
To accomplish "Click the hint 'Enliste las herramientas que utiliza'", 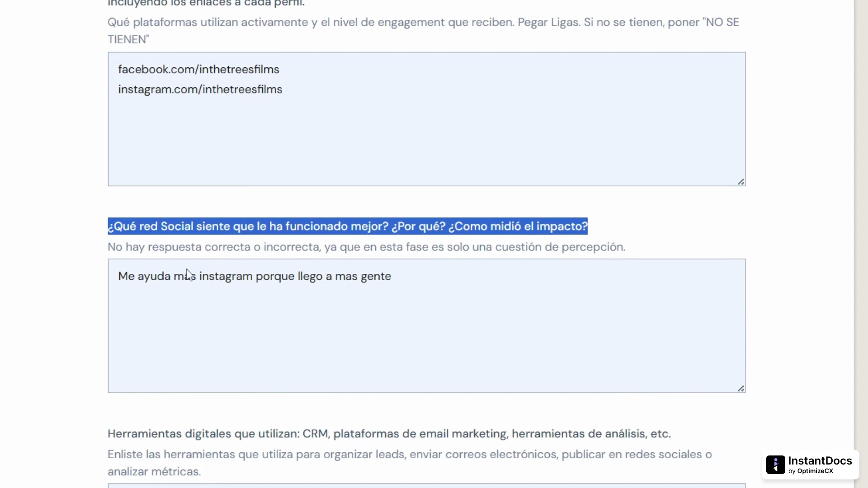I will coord(410,463).
